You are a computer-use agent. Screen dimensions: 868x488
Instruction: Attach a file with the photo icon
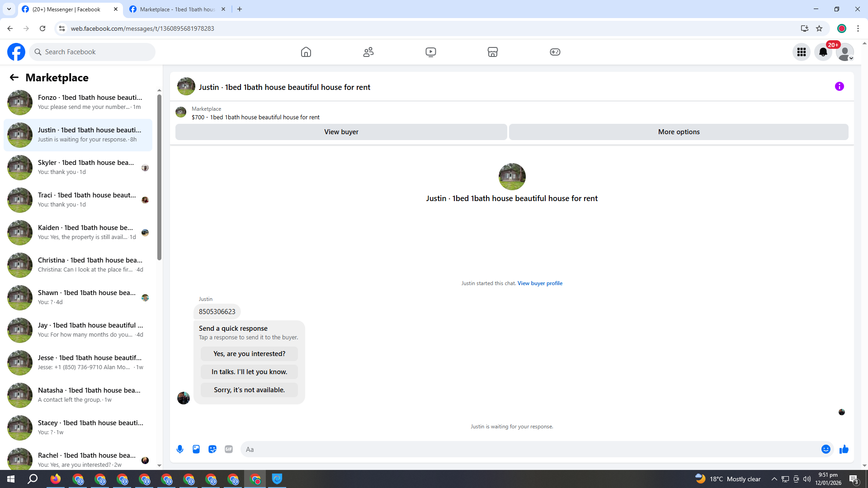(196, 449)
